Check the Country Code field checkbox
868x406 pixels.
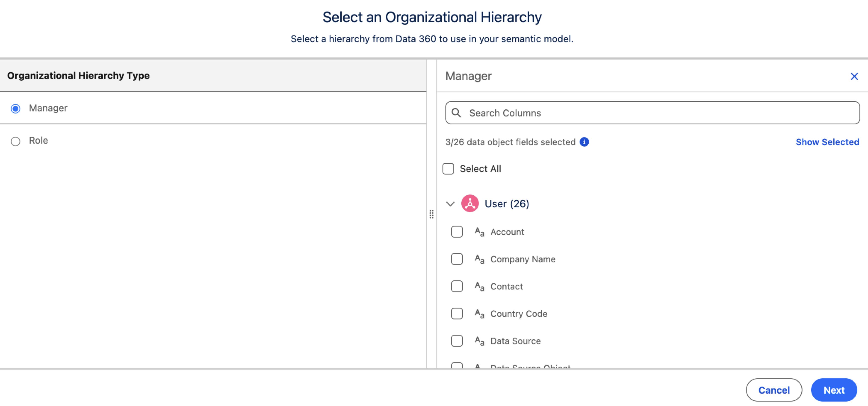pyautogui.click(x=457, y=314)
